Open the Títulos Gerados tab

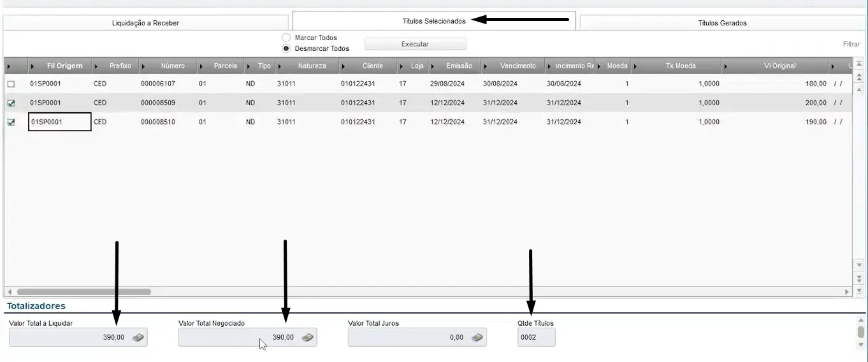click(x=722, y=23)
